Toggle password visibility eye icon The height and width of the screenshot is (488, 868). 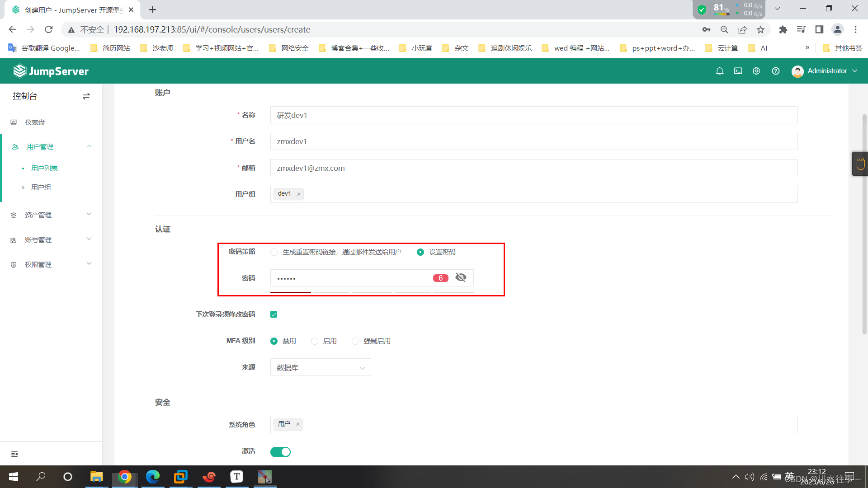461,277
